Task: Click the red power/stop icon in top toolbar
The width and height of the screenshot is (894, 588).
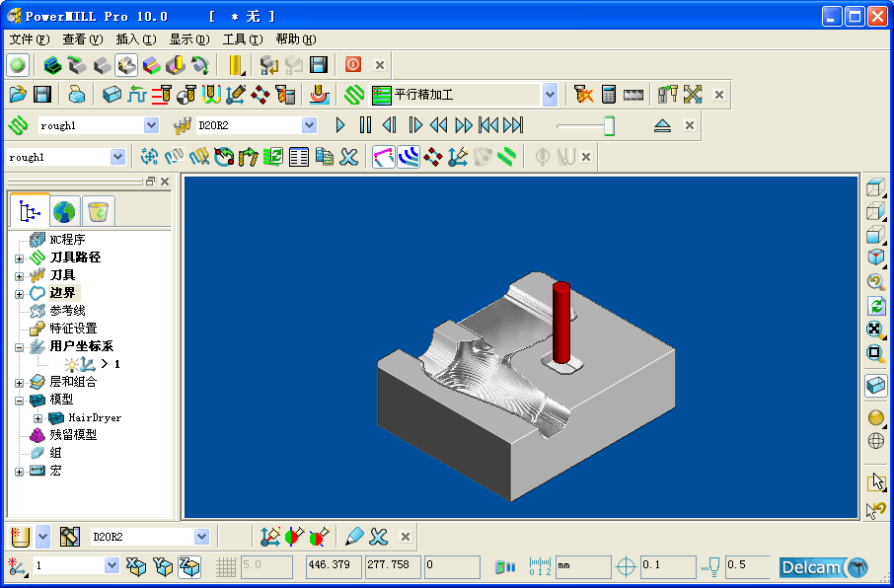Action: [x=352, y=64]
